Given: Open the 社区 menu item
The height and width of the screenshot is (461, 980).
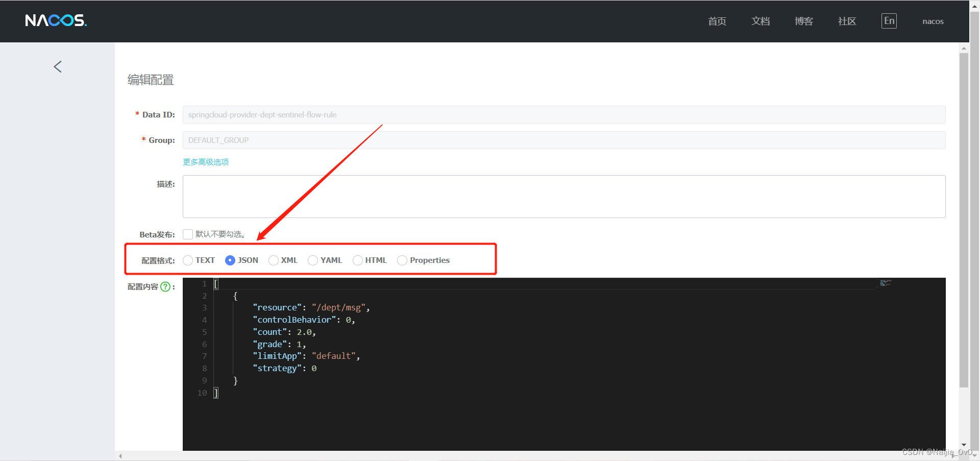Looking at the screenshot, I should pyautogui.click(x=847, y=21).
